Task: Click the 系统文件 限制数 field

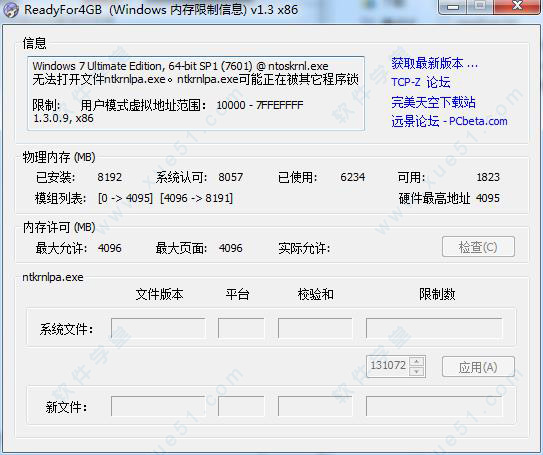Action: click(x=434, y=328)
